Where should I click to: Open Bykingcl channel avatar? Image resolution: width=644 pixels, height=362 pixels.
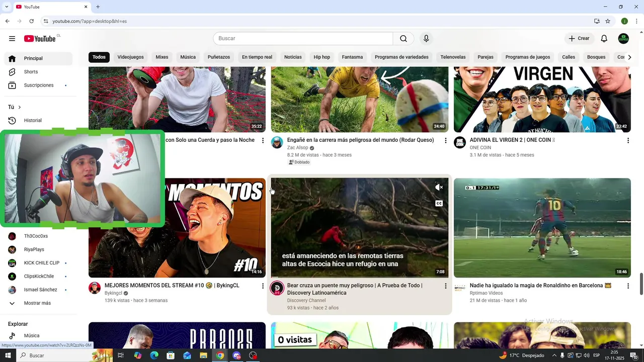coord(95,288)
